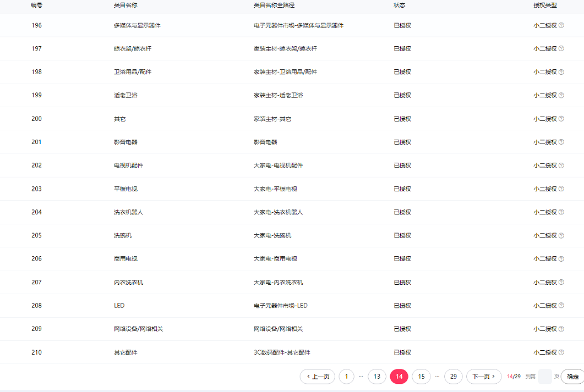Click question mark icon in row 204

click(561, 212)
